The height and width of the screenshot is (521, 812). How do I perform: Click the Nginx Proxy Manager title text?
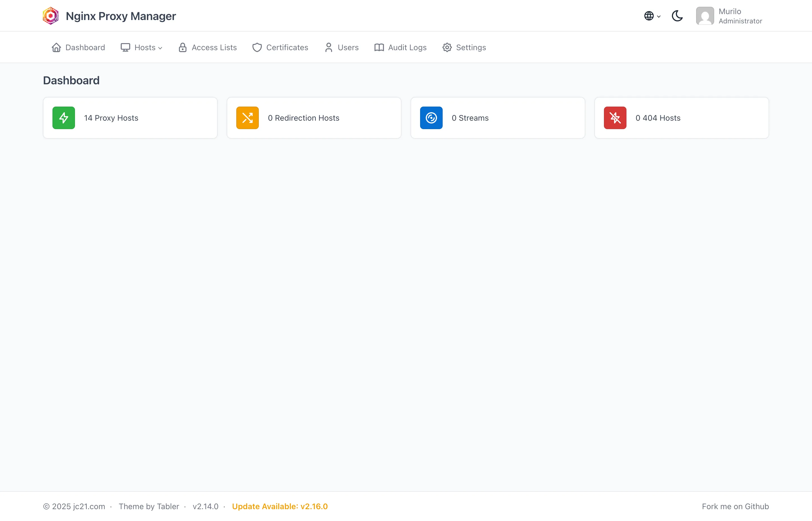[x=121, y=16]
